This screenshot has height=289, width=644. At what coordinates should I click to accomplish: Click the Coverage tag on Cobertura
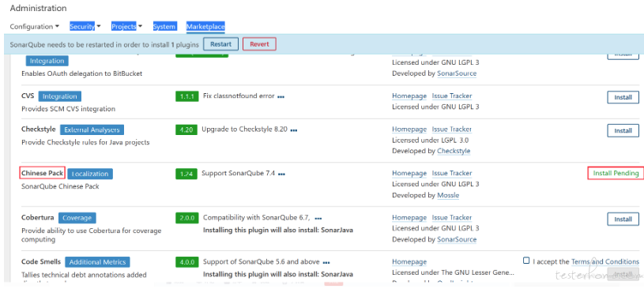[77, 218]
